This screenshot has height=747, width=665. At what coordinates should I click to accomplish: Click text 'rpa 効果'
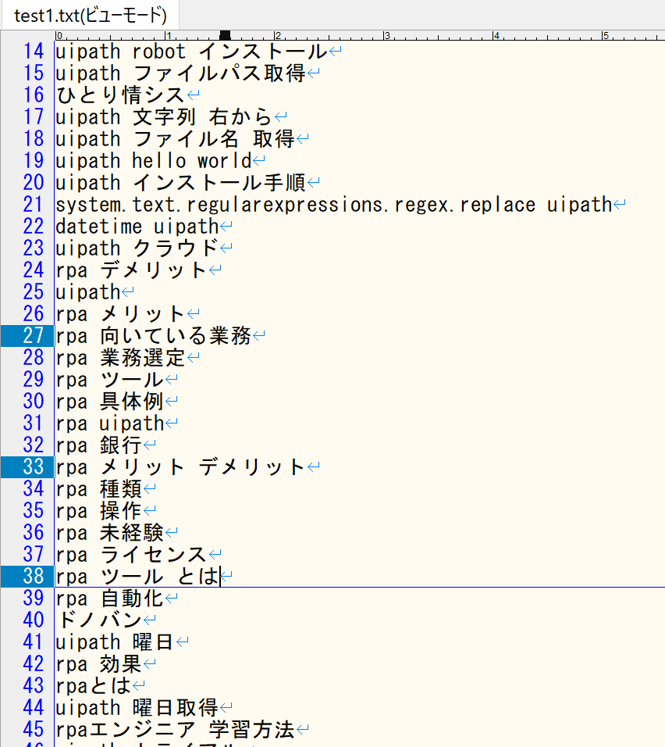coord(99,664)
